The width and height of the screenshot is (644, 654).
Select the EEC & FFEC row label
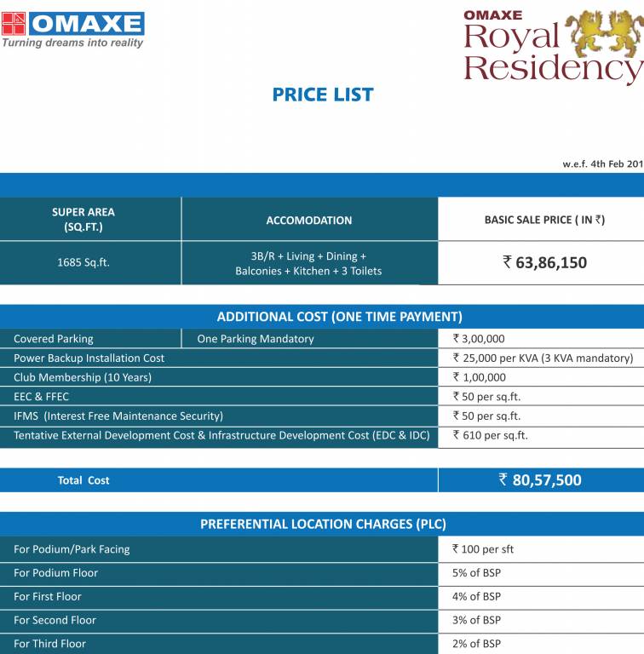[41, 397]
